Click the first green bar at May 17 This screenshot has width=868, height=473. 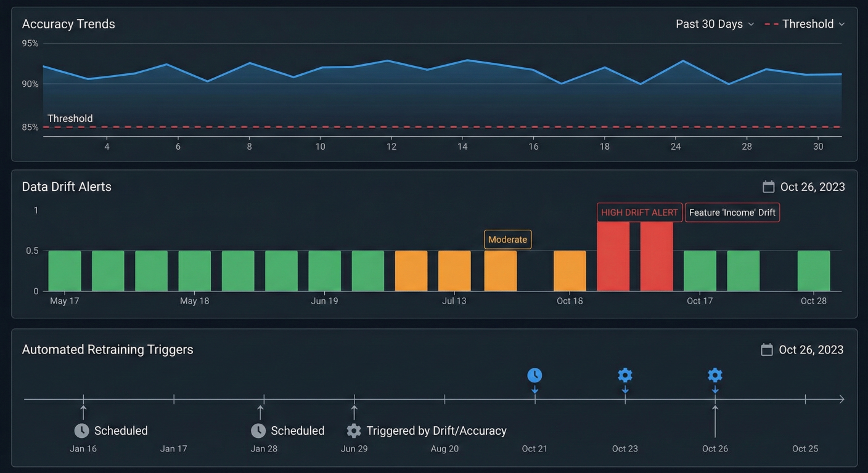click(x=65, y=270)
